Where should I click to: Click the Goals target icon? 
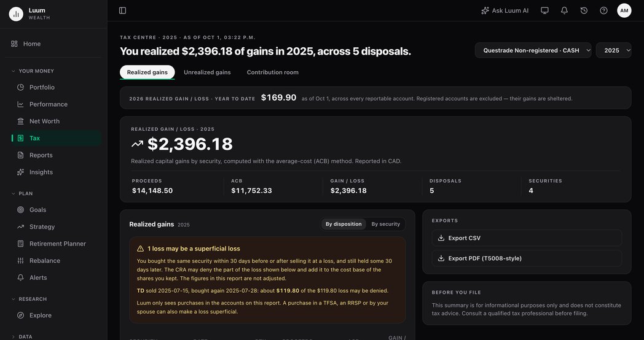(20, 209)
